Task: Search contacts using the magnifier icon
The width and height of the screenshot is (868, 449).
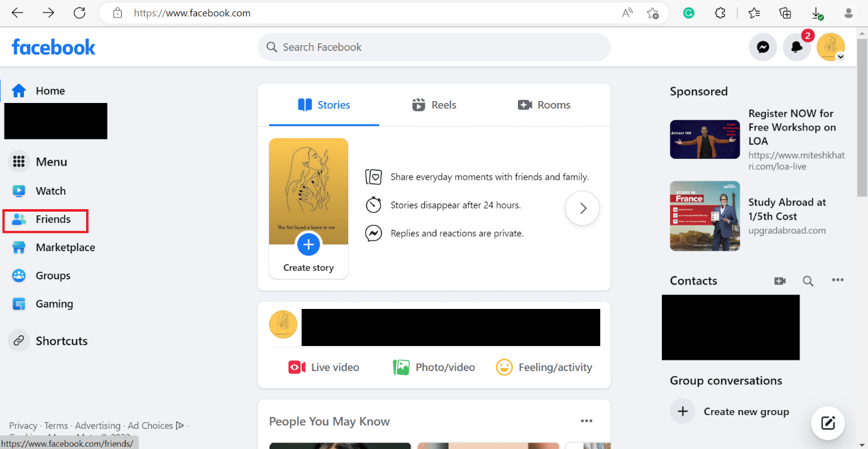Action: tap(808, 281)
